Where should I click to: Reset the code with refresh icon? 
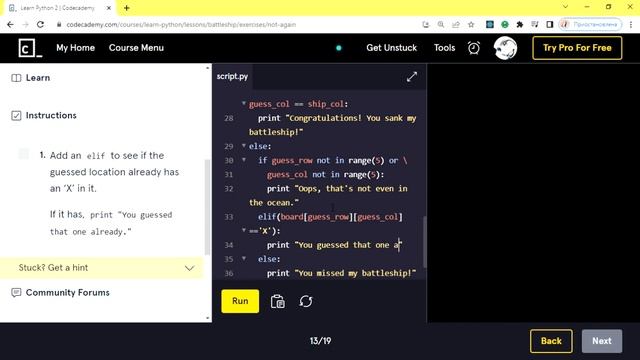pos(306,302)
